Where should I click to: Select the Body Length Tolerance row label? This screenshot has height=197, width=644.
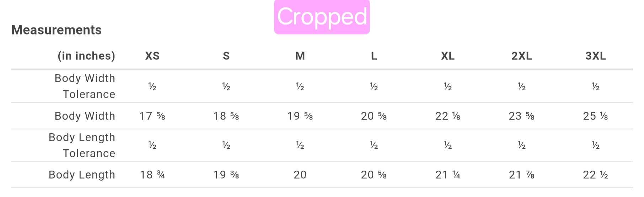pyautogui.click(x=82, y=145)
